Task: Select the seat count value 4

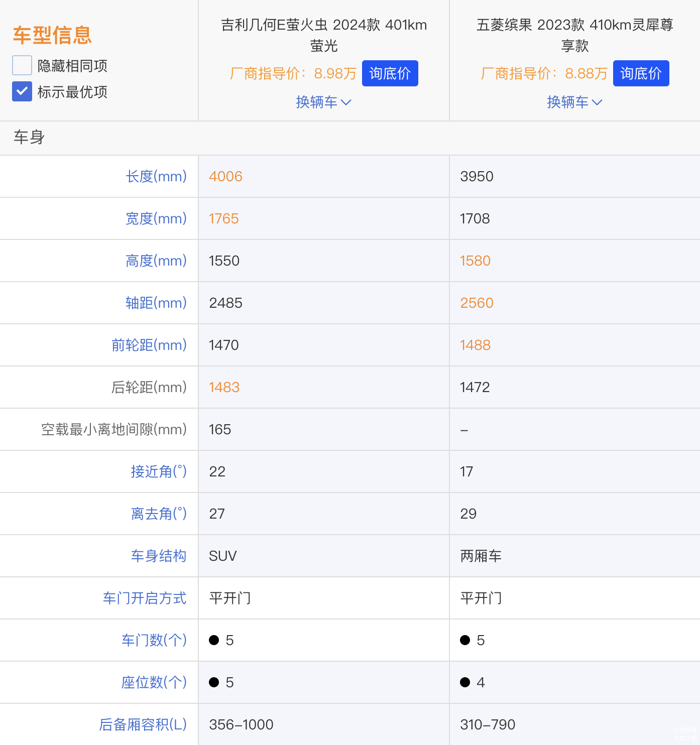Action: (481, 682)
